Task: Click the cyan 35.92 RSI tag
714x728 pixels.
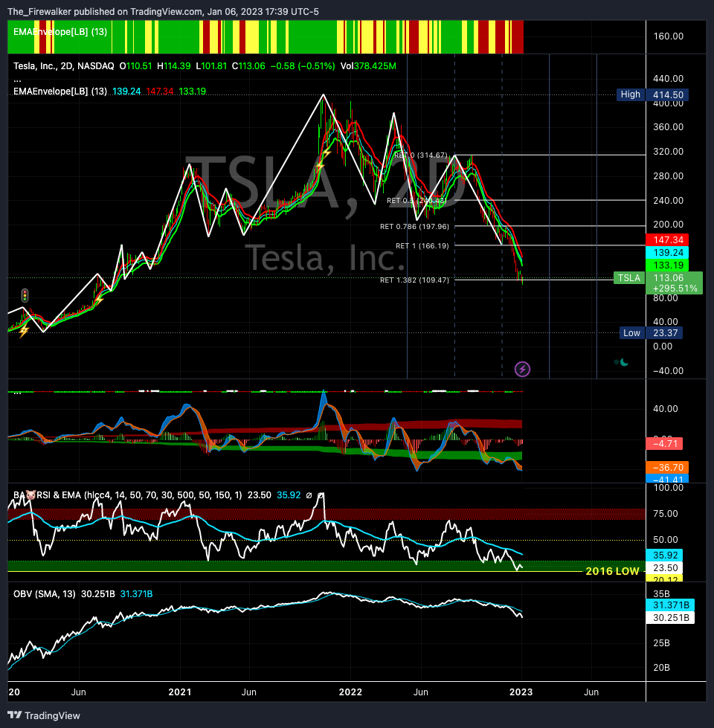Action: click(x=664, y=555)
